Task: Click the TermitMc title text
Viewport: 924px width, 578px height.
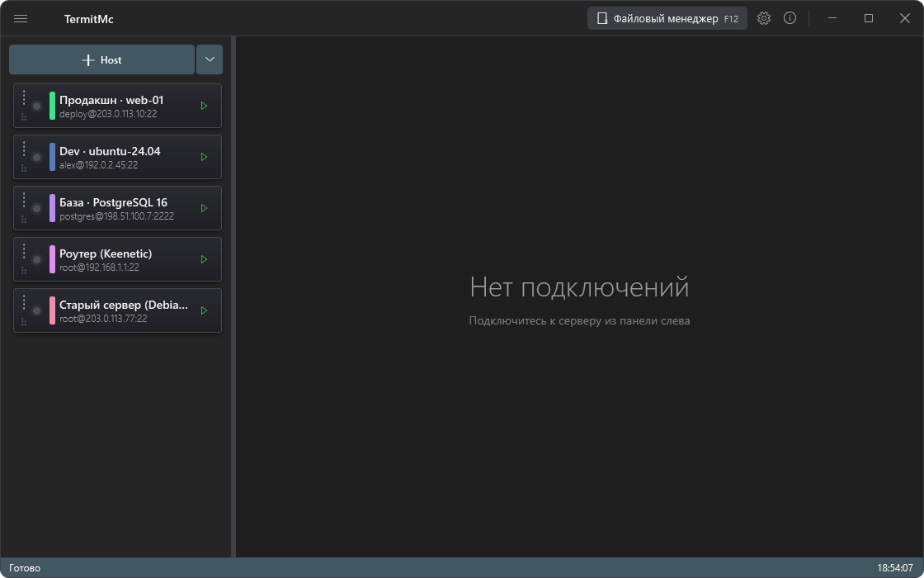Action: pos(89,20)
